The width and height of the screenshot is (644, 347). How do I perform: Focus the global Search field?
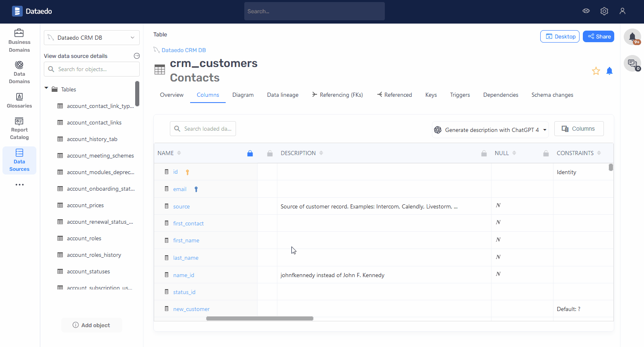315,11
